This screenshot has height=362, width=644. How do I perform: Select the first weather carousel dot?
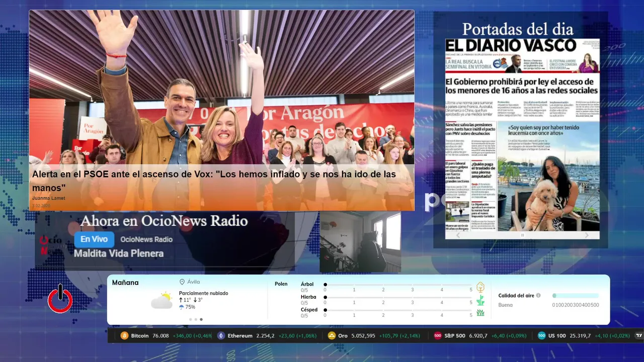pyautogui.click(x=190, y=319)
